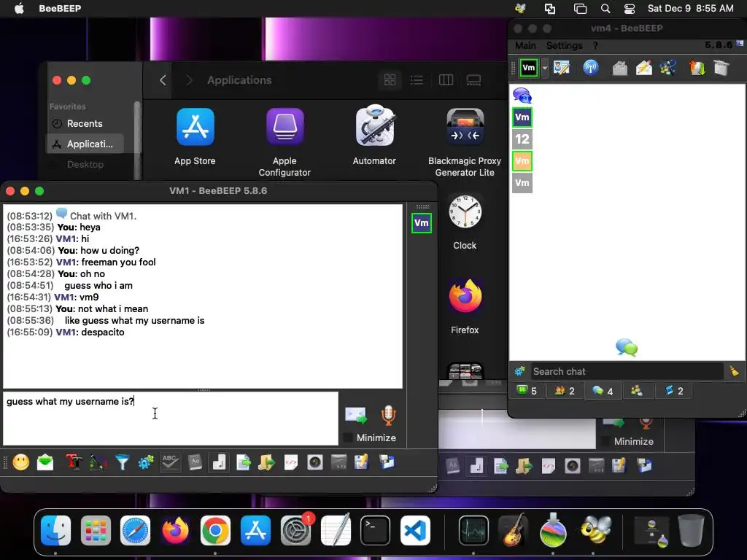
Task: Select the dark blue Vm user in vm4 list
Action: (522, 117)
